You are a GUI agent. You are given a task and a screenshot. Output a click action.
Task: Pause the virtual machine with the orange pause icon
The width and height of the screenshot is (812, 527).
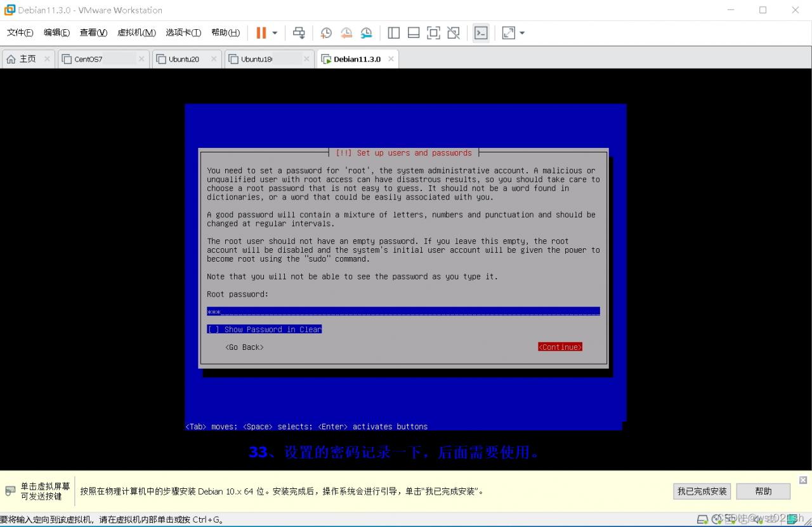click(261, 33)
